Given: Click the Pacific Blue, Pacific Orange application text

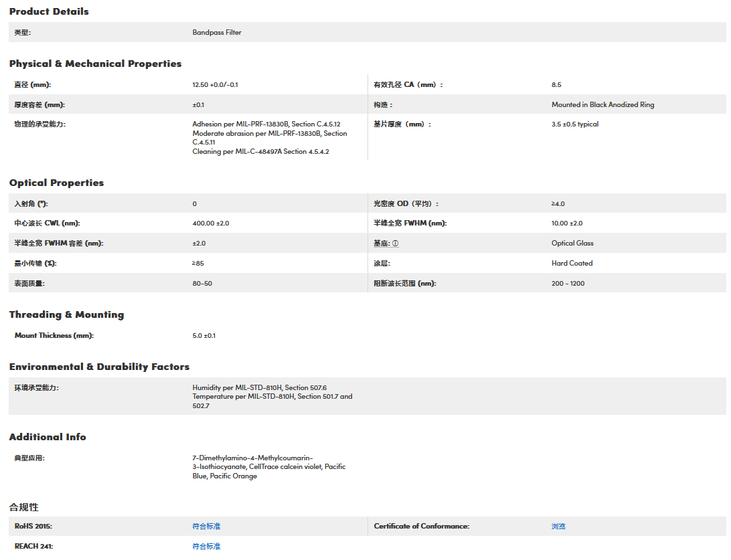Looking at the screenshot, I should [x=224, y=476].
